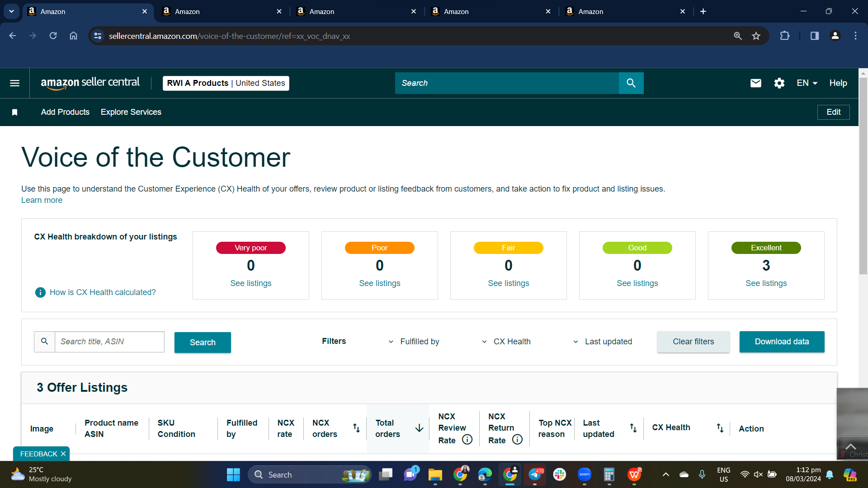This screenshot has height=488, width=868.
Task: Open the NCX Review Rate info icon
Action: 467,440
